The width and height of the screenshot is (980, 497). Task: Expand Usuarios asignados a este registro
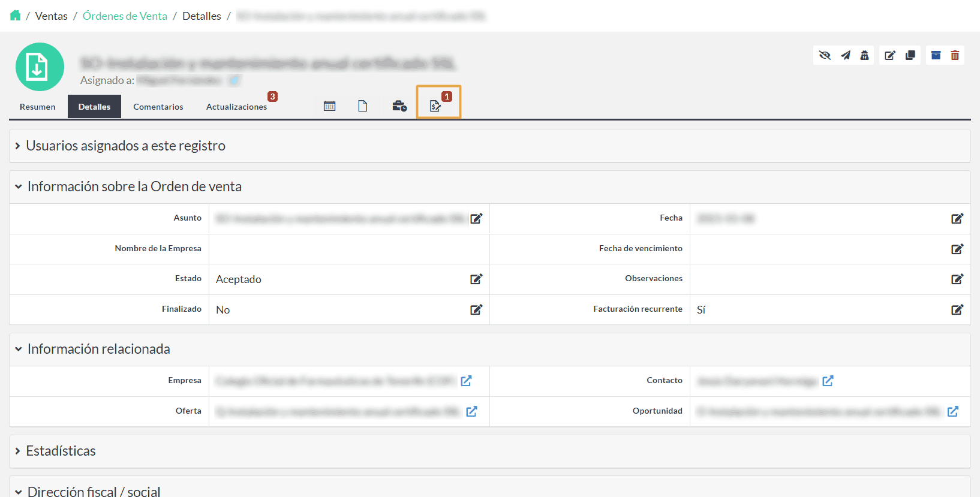point(125,146)
